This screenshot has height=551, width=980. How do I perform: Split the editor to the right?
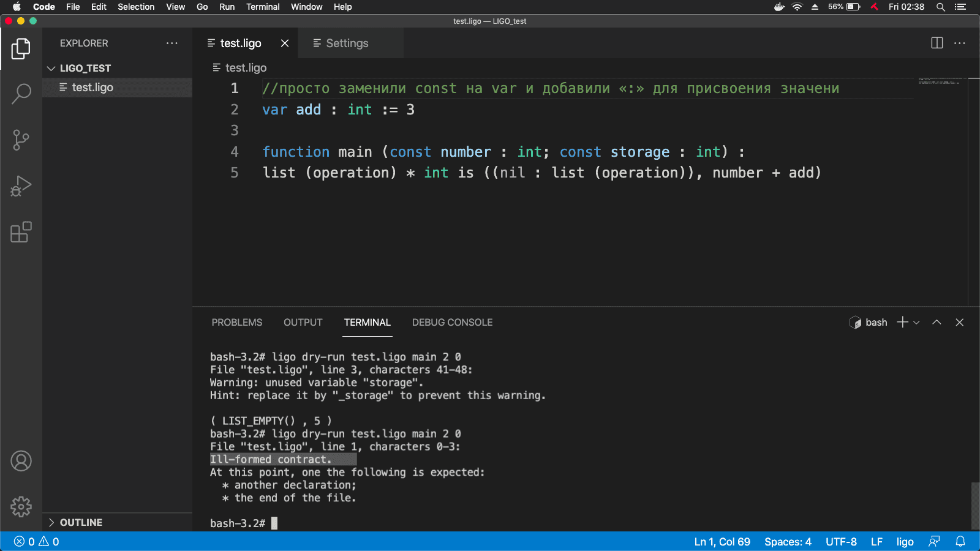(937, 43)
